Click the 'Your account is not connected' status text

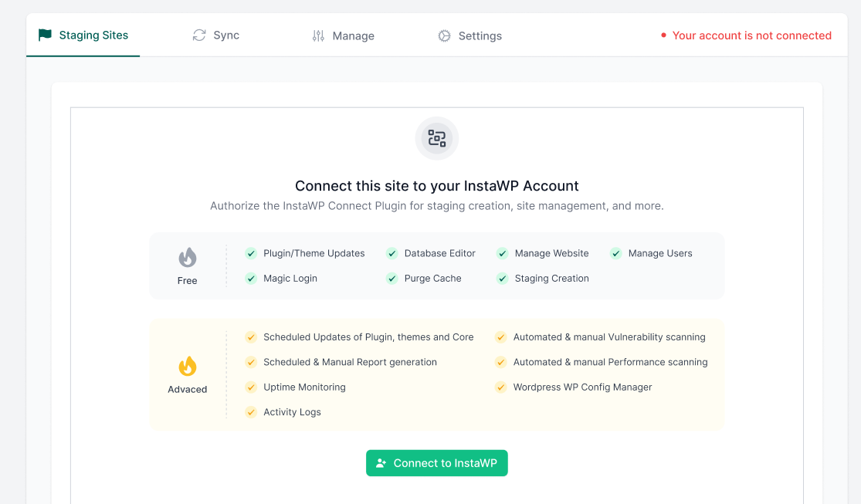pyautogui.click(x=751, y=36)
